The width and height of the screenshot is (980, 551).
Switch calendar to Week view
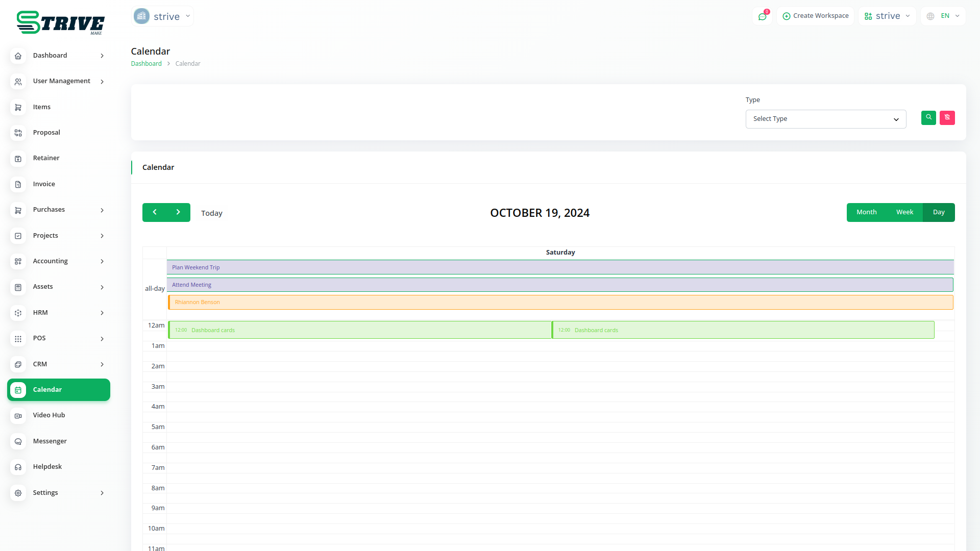(904, 212)
